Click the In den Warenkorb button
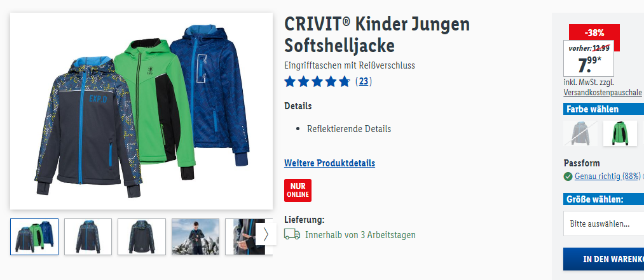644x280 pixels. (603, 259)
